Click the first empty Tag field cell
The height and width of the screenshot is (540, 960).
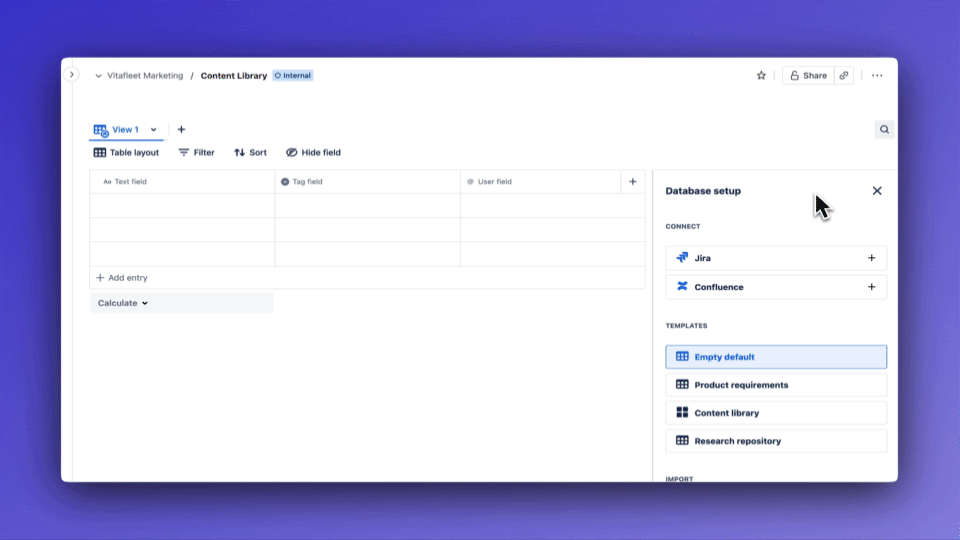click(367, 206)
